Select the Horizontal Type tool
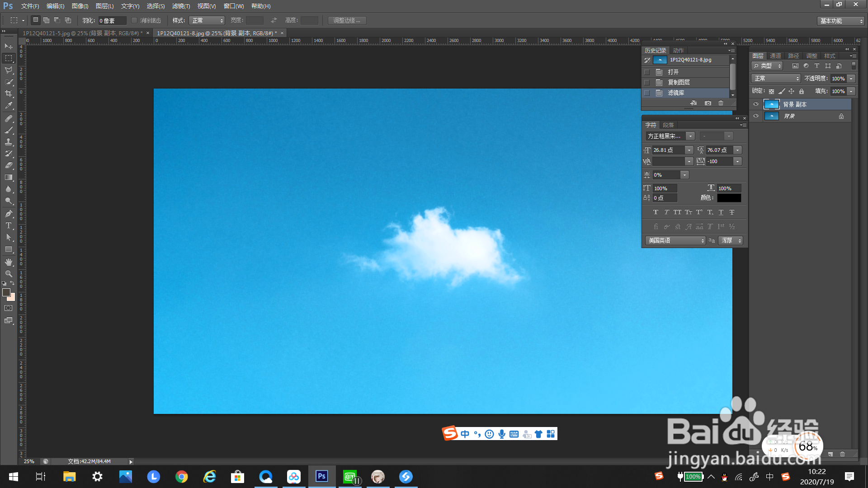 click(9, 225)
